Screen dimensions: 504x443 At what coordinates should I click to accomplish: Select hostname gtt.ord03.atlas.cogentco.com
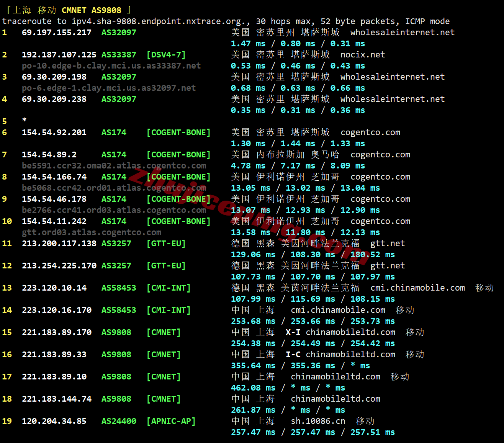(92, 232)
